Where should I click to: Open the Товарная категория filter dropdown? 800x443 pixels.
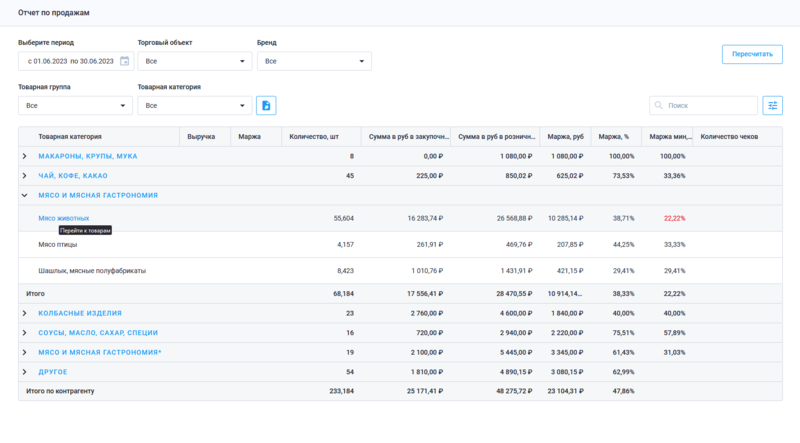194,106
